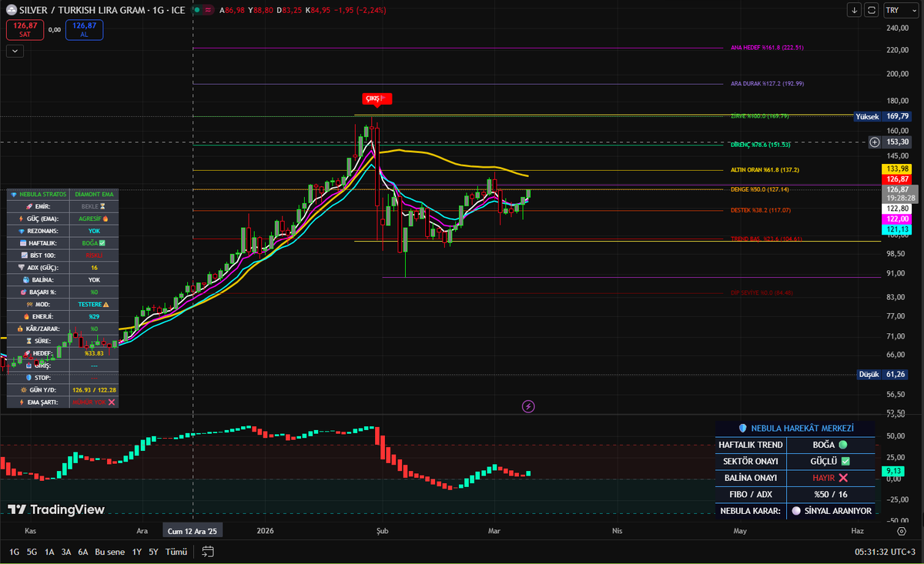Viewport: 924px width, 564px height.
Task: Click the red 126,87 SAT sell button
Action: (x=25, y=30)
